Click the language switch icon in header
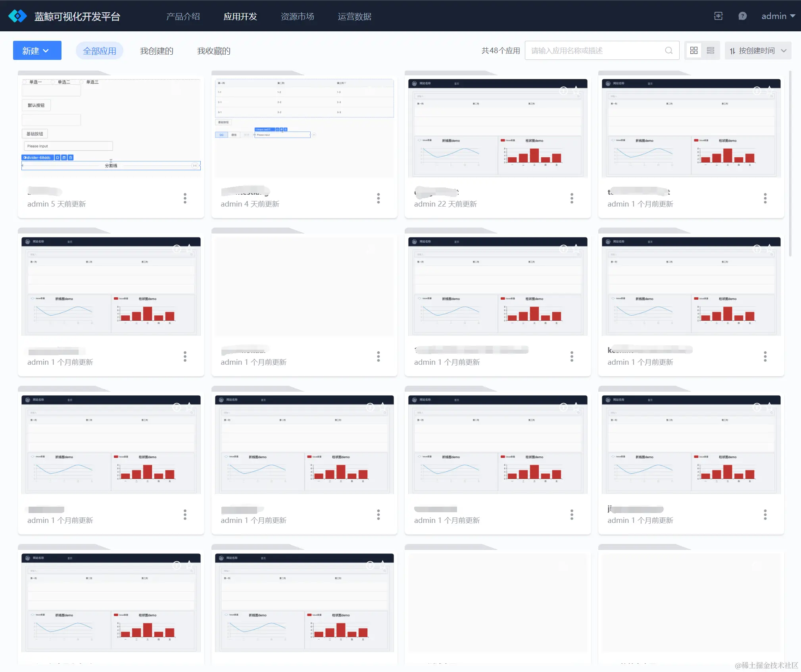 718,16
